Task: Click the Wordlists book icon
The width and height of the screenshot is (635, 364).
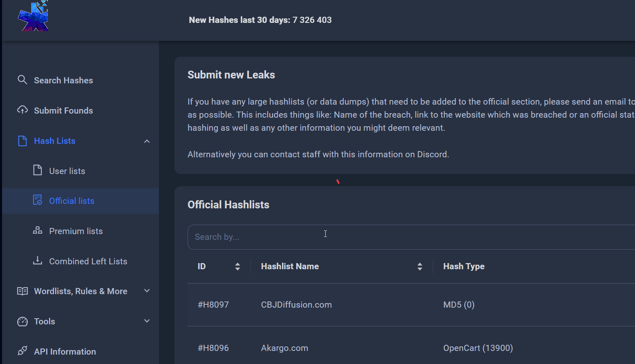Action: coord(22,291)
